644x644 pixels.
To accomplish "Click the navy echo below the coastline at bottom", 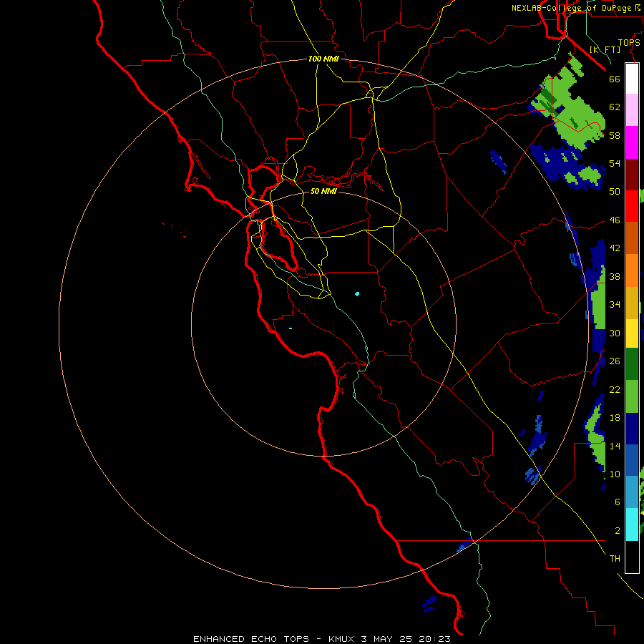I will (429, 603).
